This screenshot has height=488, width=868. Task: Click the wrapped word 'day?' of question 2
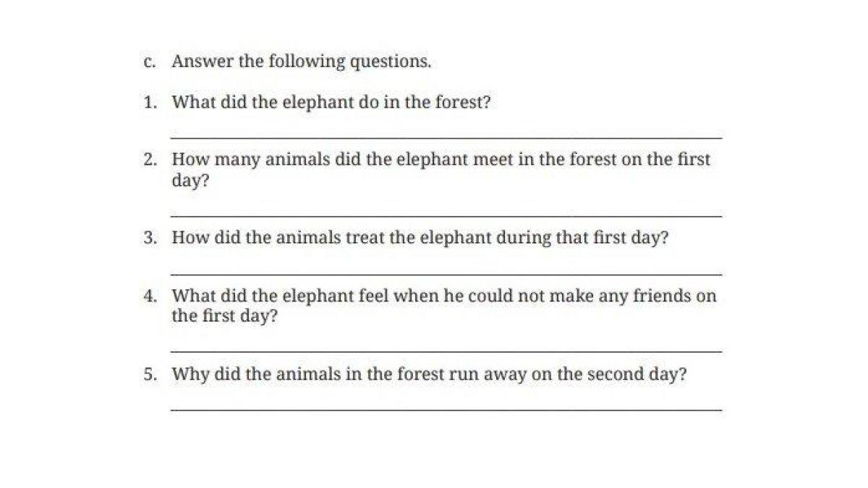tap(190, 181)
